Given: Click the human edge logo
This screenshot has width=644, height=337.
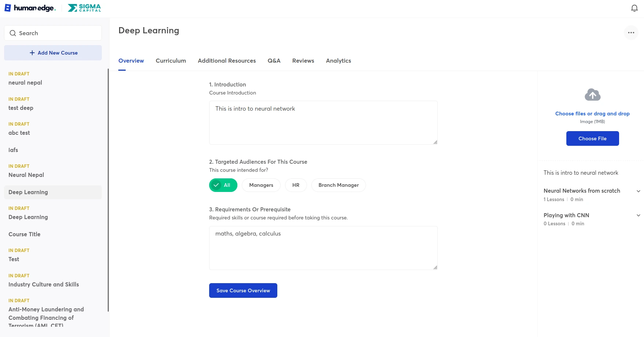Looking at the screenshot, I should click(30, 8).
